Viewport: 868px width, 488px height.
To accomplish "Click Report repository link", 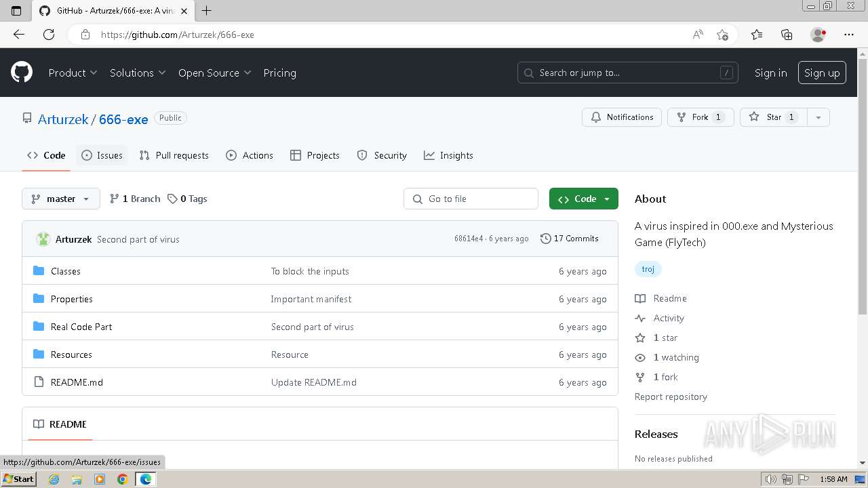I will (x=671, y=396).
